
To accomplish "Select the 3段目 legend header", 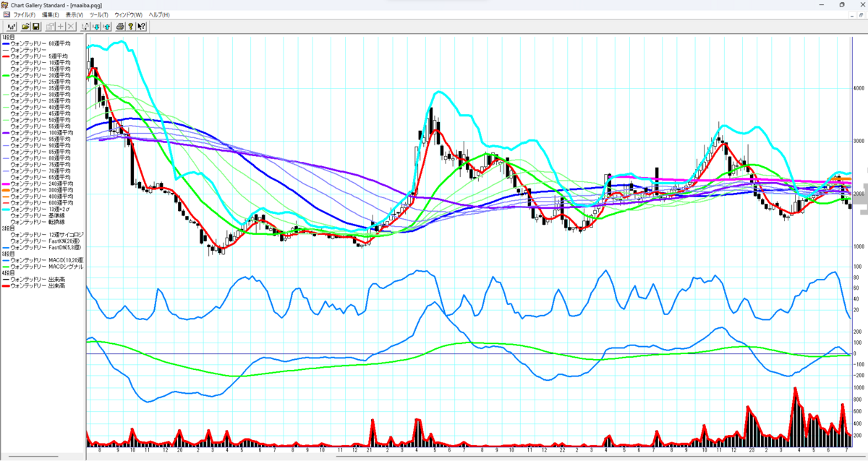I will [x=8, y=254].
